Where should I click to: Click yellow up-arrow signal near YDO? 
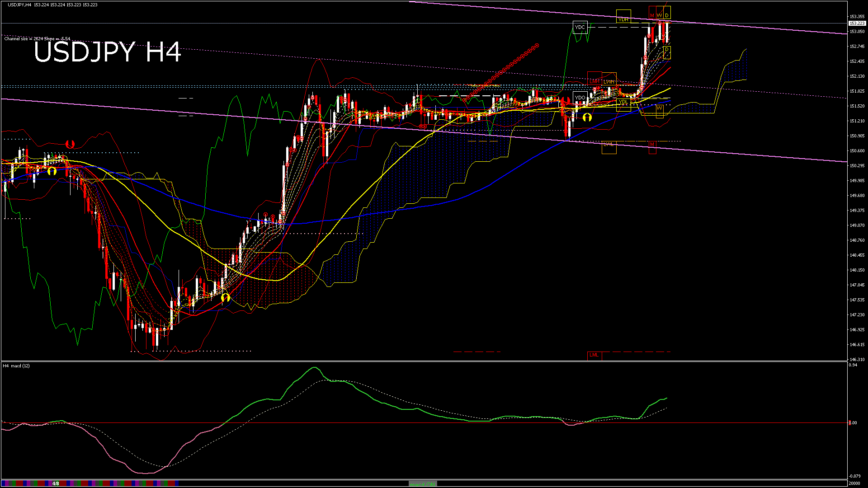pyautogui.click(x=587, y=117)
